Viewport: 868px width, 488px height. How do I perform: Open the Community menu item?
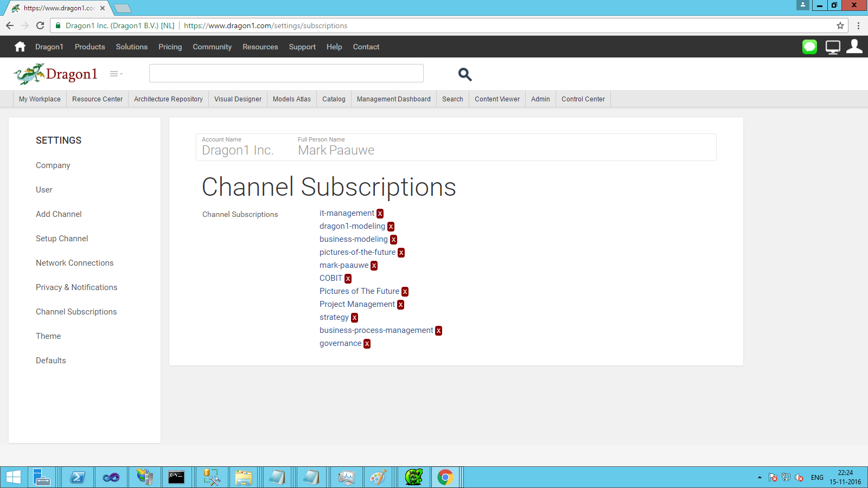point(212,47)
